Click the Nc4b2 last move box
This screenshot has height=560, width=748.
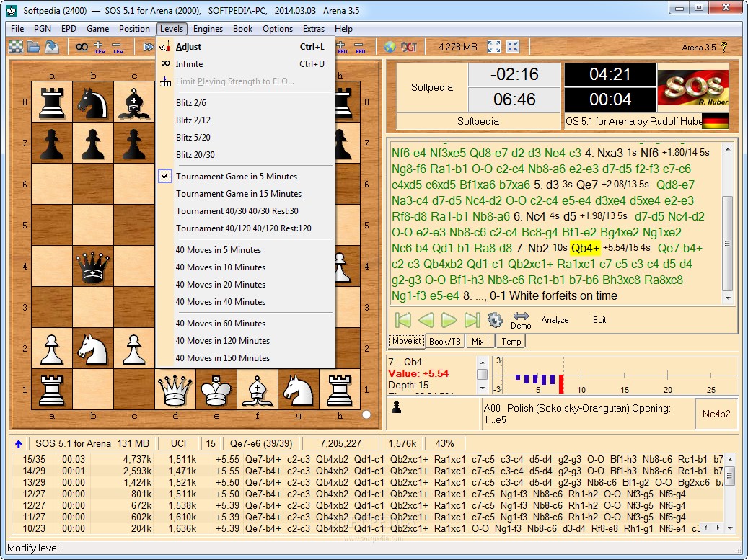716,414
